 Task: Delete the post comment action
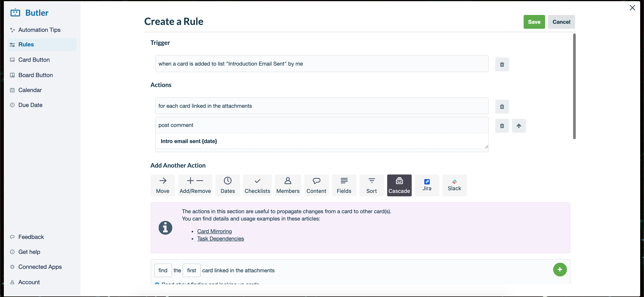502,126
